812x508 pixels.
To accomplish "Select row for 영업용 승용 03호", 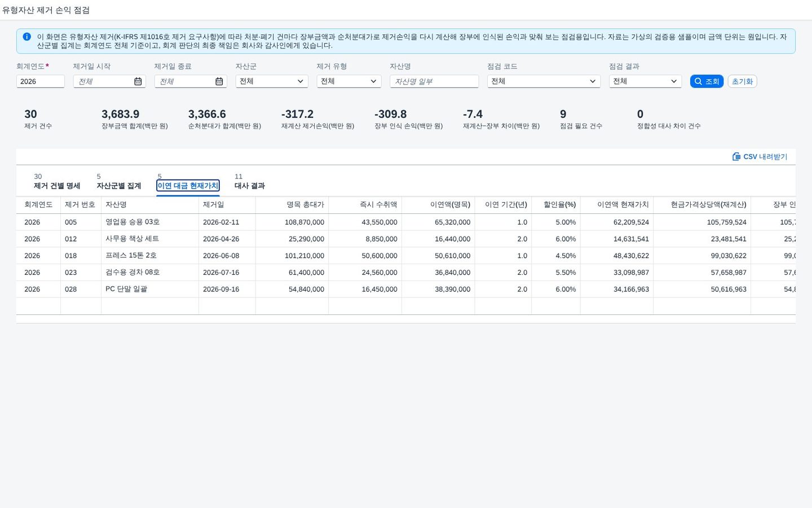I will click(x=406, y=222).
